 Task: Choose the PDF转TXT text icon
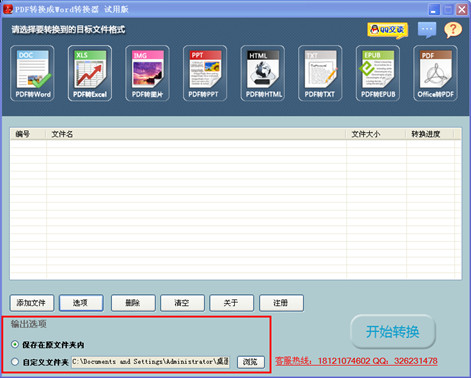click(x=320, y=73)
